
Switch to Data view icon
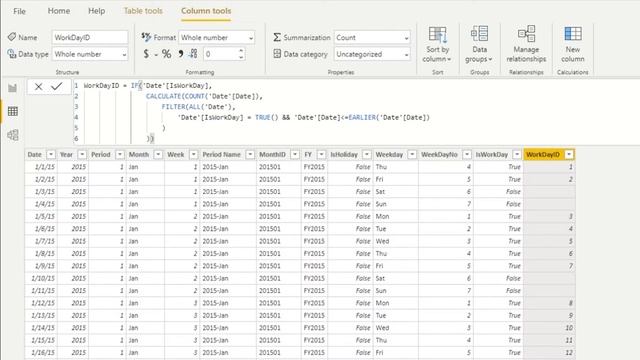(13, 111)
